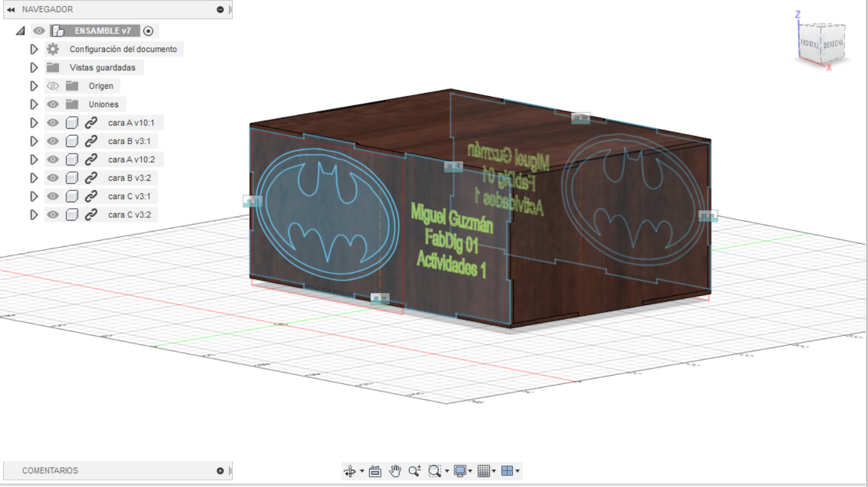Click cara B v3:1 link icon
Image resolution: width=868 pixels, height=487 pixels.
pyautogui.click(x=91, y=141)
